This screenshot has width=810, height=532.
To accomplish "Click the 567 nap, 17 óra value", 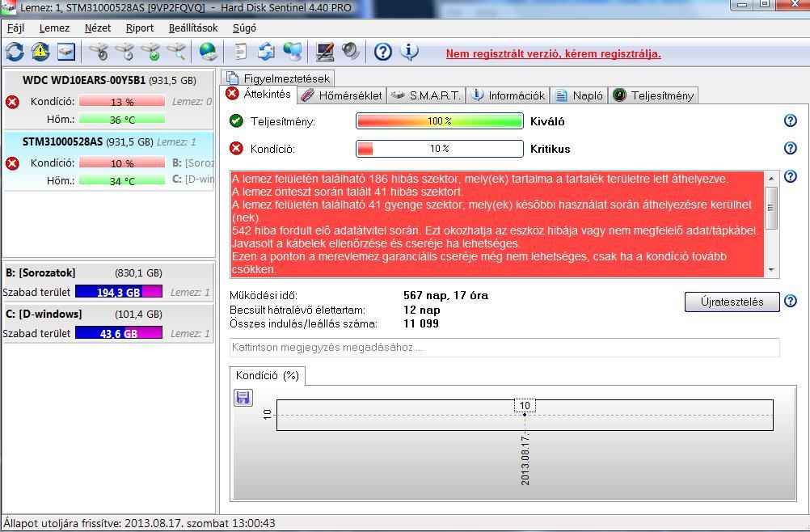I will coord(445,295).
